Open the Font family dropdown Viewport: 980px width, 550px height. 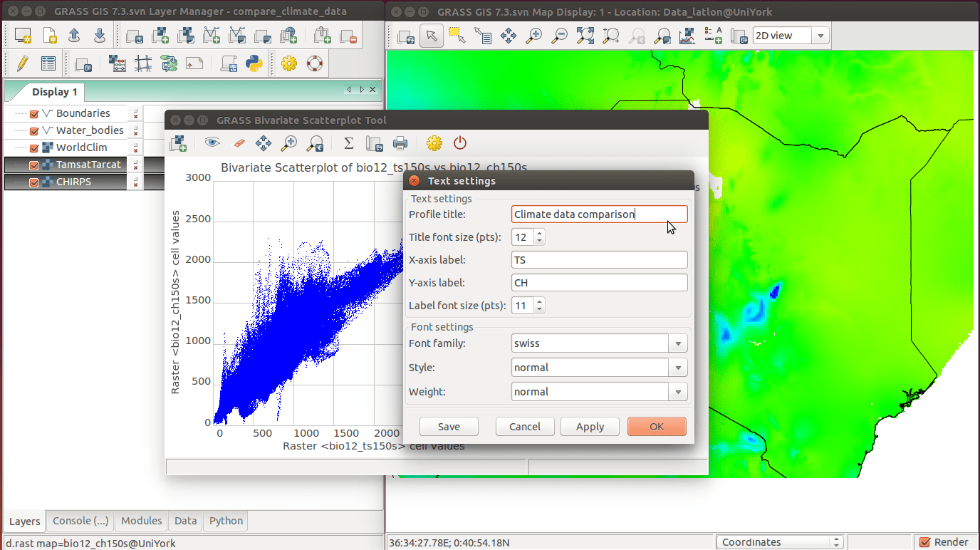(x=678, y=343)
